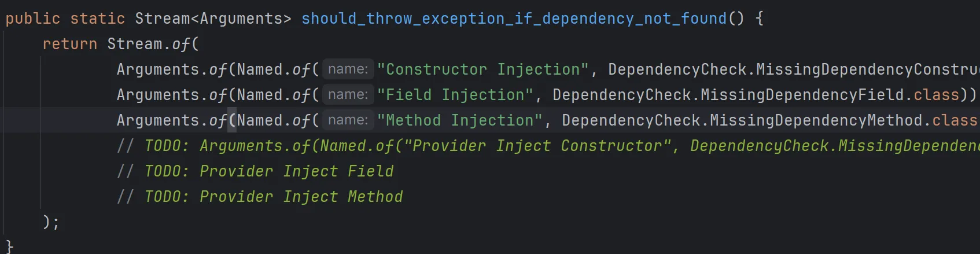Click the should_throw_exception_if_dependency_not_found method name

pyautogui.click(x=513, y=19)
